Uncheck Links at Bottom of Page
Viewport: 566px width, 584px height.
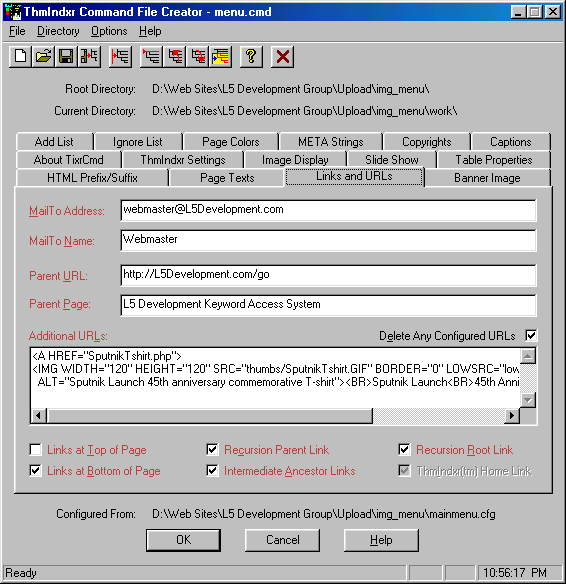click(x=35, y=470)
